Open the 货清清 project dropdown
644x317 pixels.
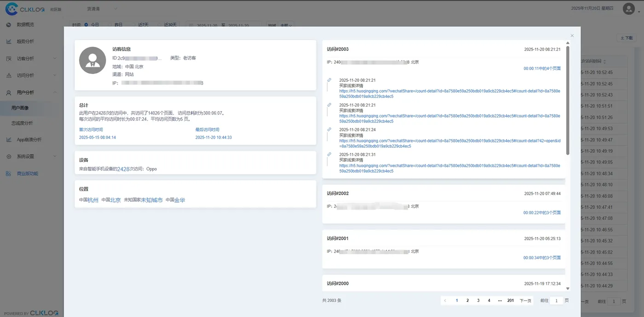pos(102,9)
